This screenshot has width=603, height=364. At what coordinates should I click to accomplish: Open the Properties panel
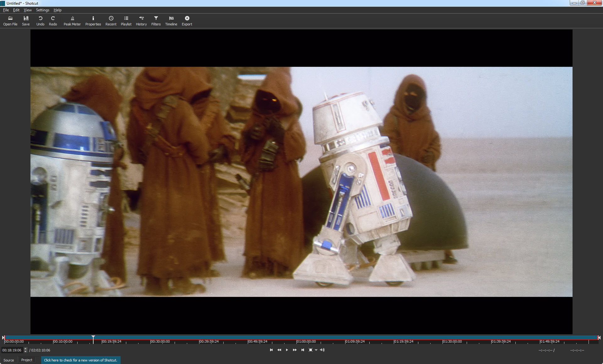click(x=93, y=21)
